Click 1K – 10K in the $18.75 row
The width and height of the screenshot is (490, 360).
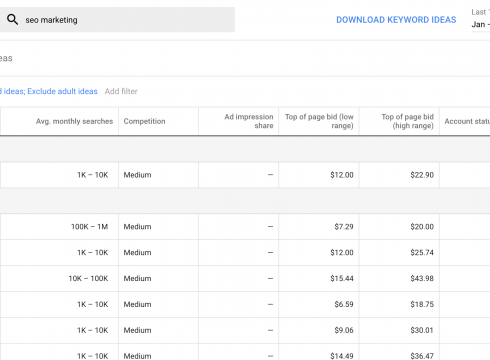click(93, 304)
